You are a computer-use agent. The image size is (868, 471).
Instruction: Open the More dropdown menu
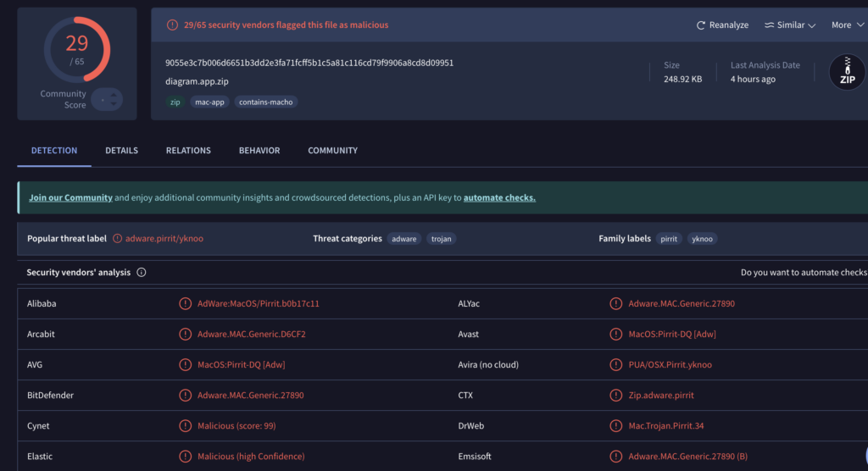point(847,25)
